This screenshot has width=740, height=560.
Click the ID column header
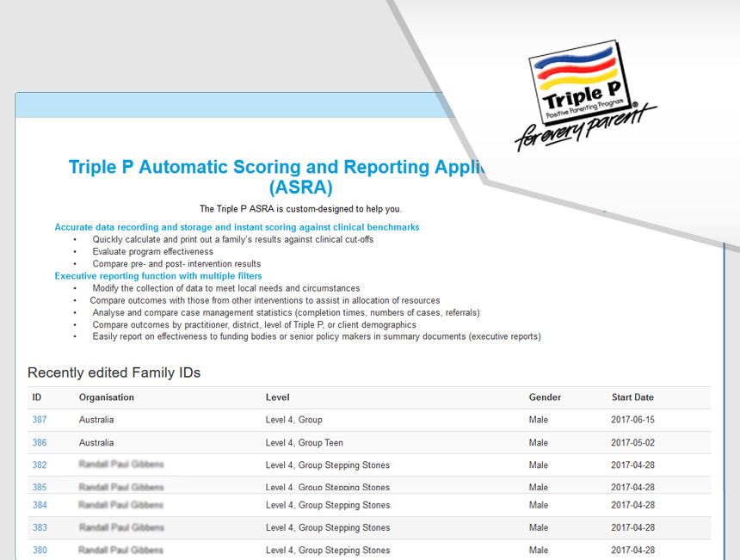pos(36,397)
